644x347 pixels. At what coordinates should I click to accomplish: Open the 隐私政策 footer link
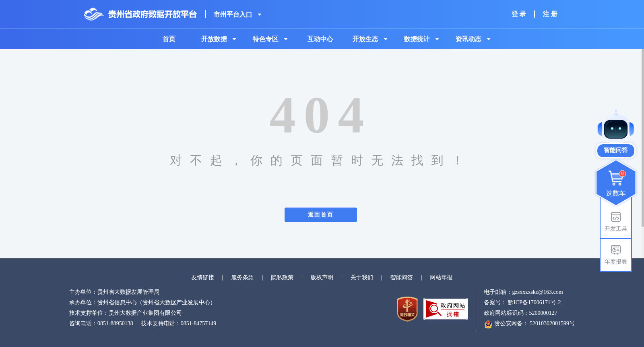point(282,278)
